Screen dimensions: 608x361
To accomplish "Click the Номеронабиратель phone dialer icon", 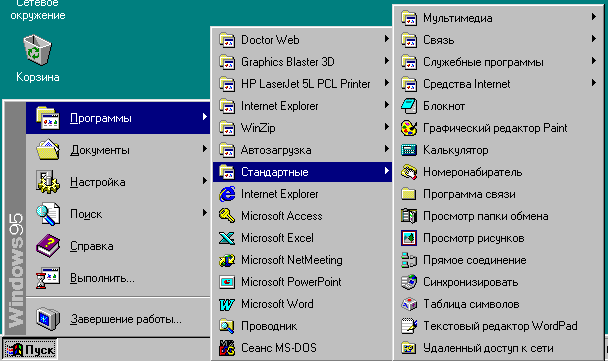I will [409, 172].
